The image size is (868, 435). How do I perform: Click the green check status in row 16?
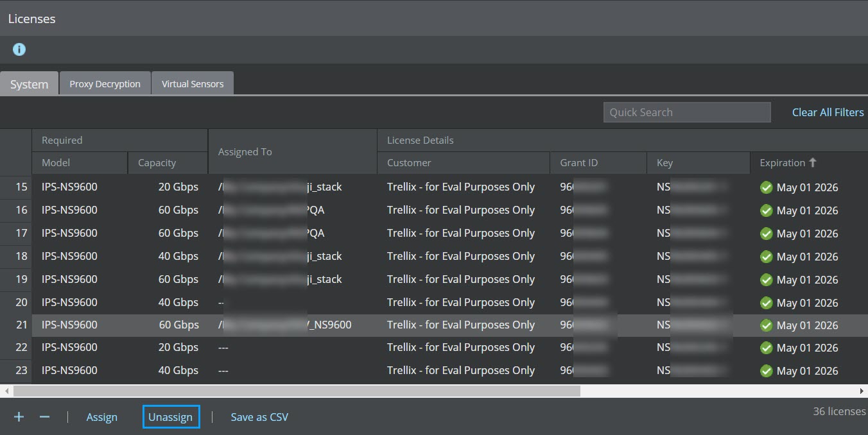[766, 210]
